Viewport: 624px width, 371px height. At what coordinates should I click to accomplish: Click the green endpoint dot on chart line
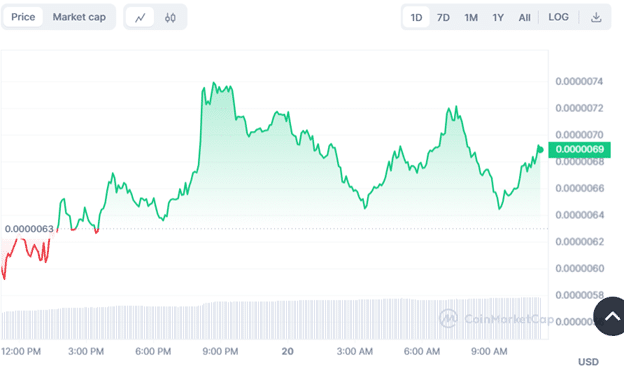540,150
